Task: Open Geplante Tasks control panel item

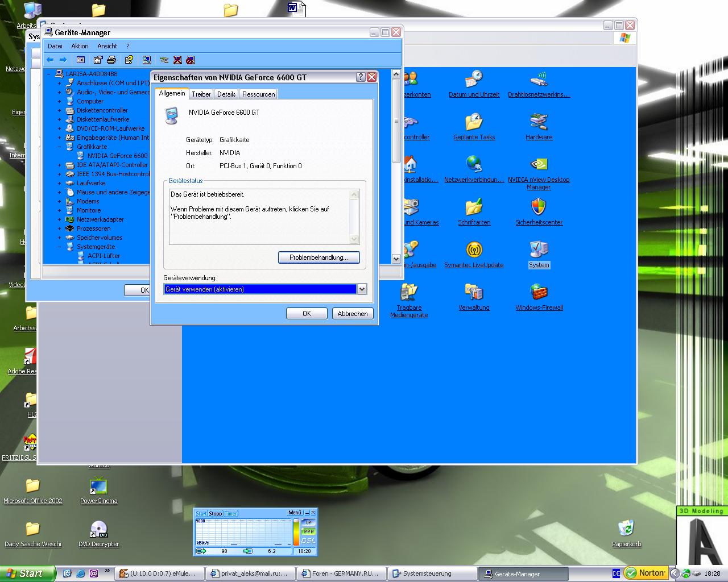Action: pos(474,127)
